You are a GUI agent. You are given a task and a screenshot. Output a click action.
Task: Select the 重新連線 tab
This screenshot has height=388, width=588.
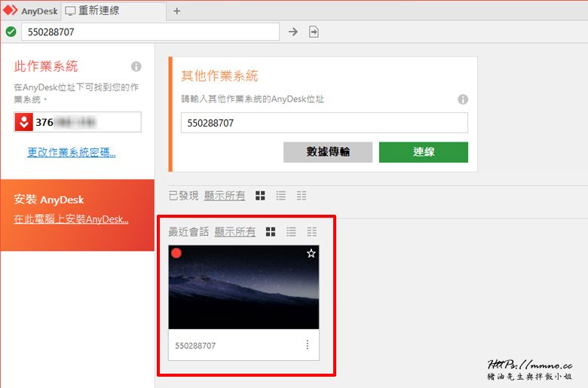point(109,11)
